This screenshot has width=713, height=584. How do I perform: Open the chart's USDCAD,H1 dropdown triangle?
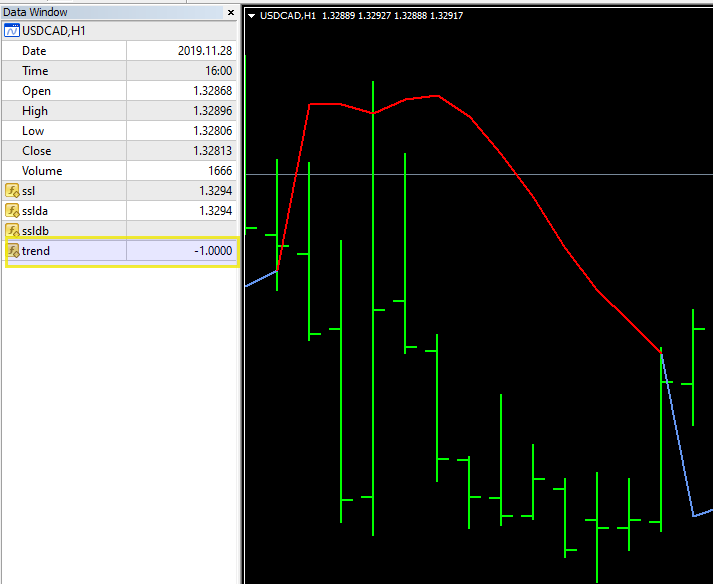251,16
